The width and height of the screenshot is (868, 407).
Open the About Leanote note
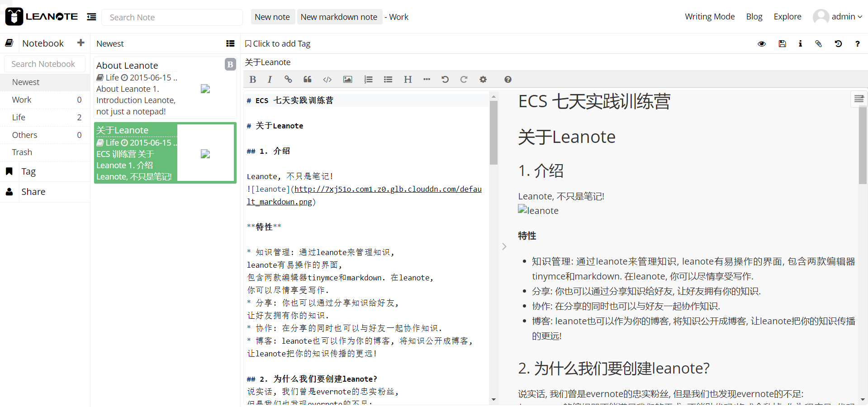tap(165, 88)
